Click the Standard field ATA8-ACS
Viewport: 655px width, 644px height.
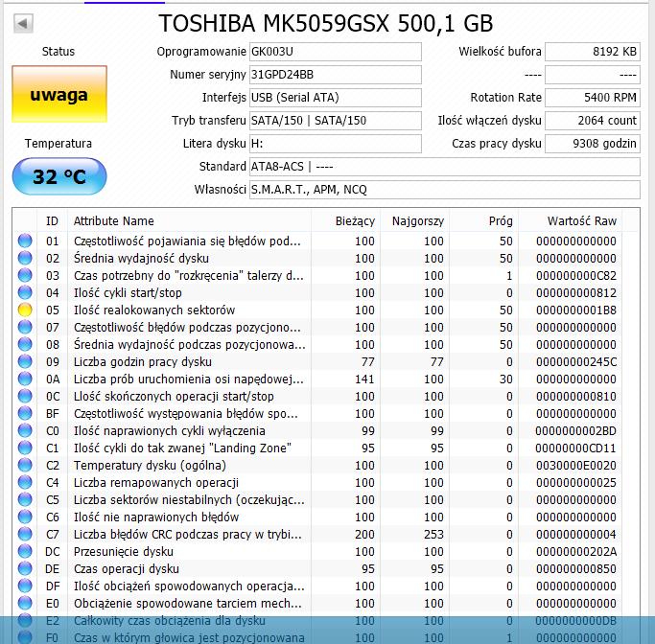[x=444, y=167]
